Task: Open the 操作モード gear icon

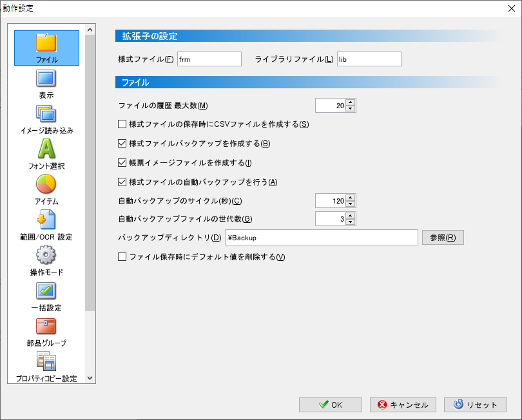Action: [46, 256]
